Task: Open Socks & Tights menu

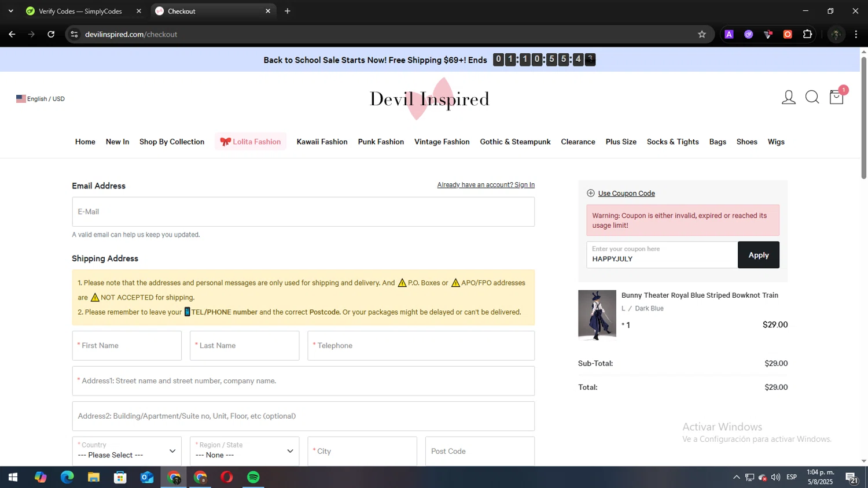Action: [x=673, y=142]
